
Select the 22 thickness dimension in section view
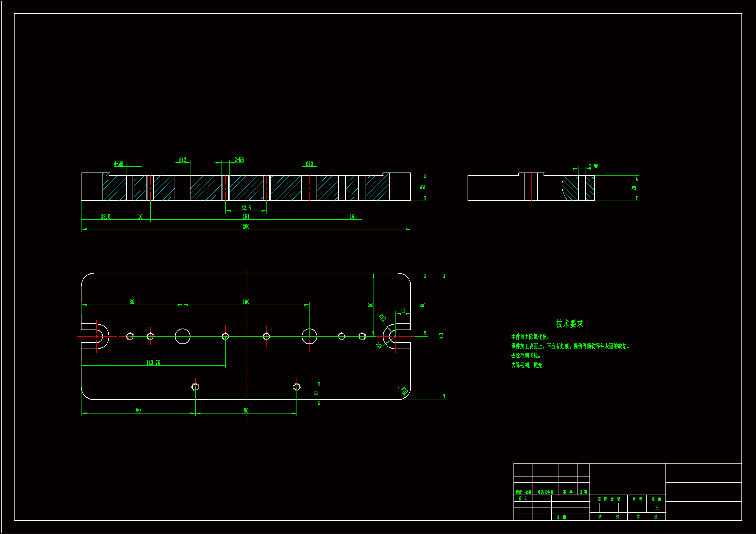(422, 186)
